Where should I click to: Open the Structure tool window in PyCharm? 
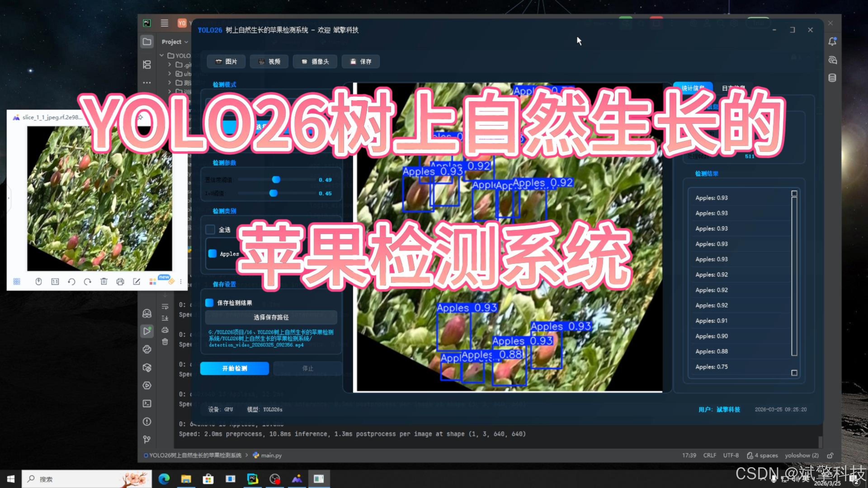click(x=147, y=64)
